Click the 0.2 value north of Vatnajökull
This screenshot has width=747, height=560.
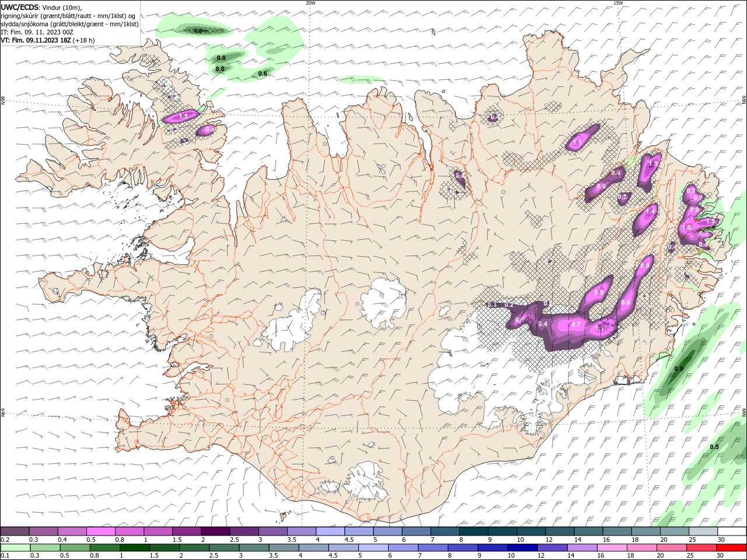coord(509,305)
